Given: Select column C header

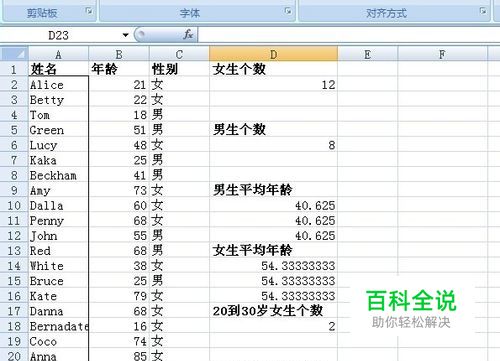Looking at the screenshot, I should coord(179,54).
